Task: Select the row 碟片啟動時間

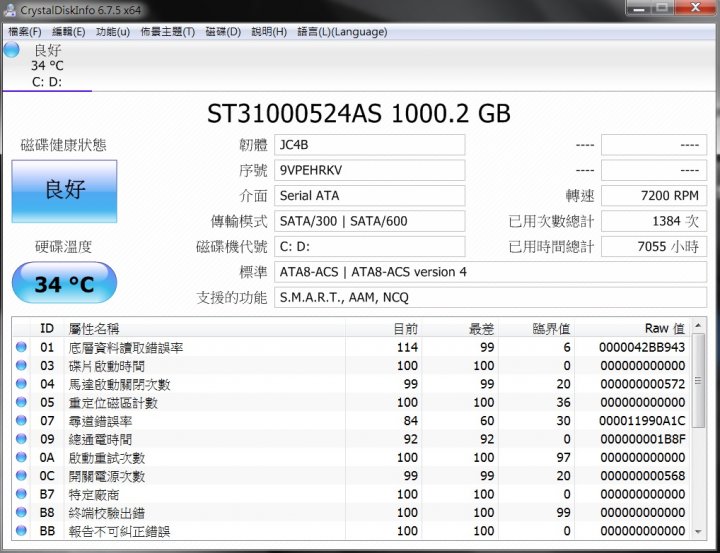Action: click(x=351, y=366)
